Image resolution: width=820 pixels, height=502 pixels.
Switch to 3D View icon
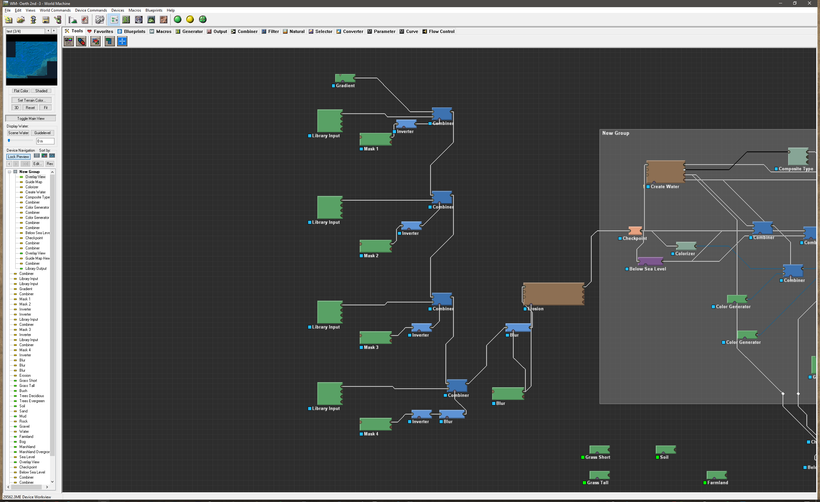[x=151, y=20]
